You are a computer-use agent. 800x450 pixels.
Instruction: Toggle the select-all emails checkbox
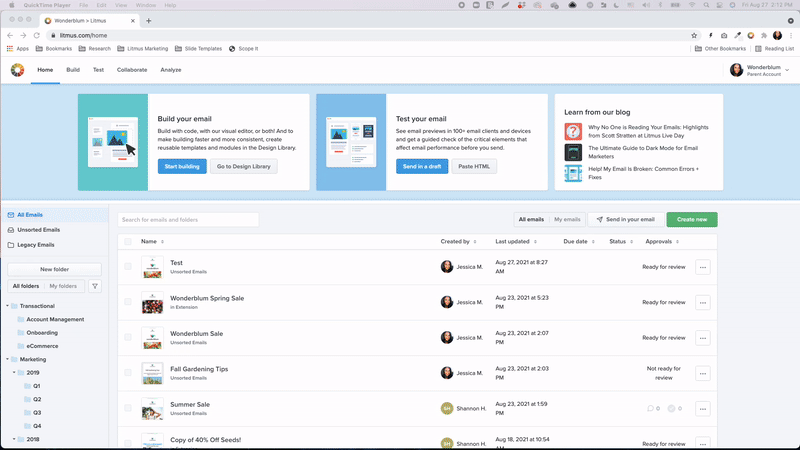(128, 241)
